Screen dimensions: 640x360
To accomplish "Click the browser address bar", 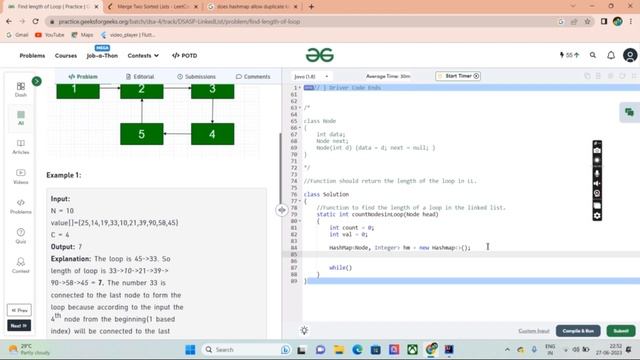I will click(302, 21).
